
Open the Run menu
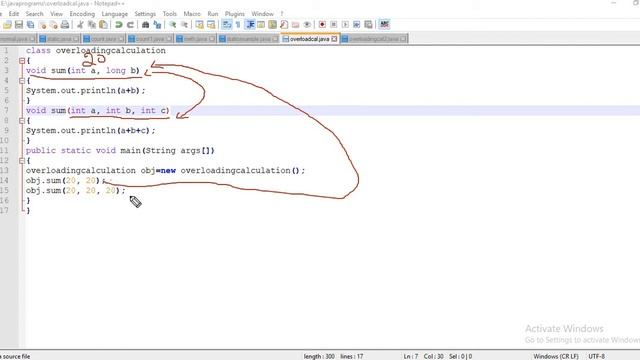point(213,13)
